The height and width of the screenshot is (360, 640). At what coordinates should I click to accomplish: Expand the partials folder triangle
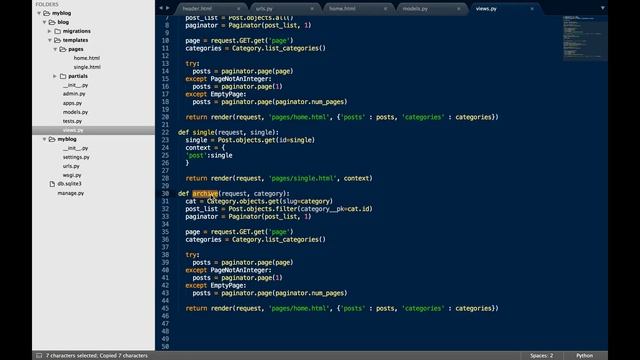pyautogui.click(x=55, y=76)
